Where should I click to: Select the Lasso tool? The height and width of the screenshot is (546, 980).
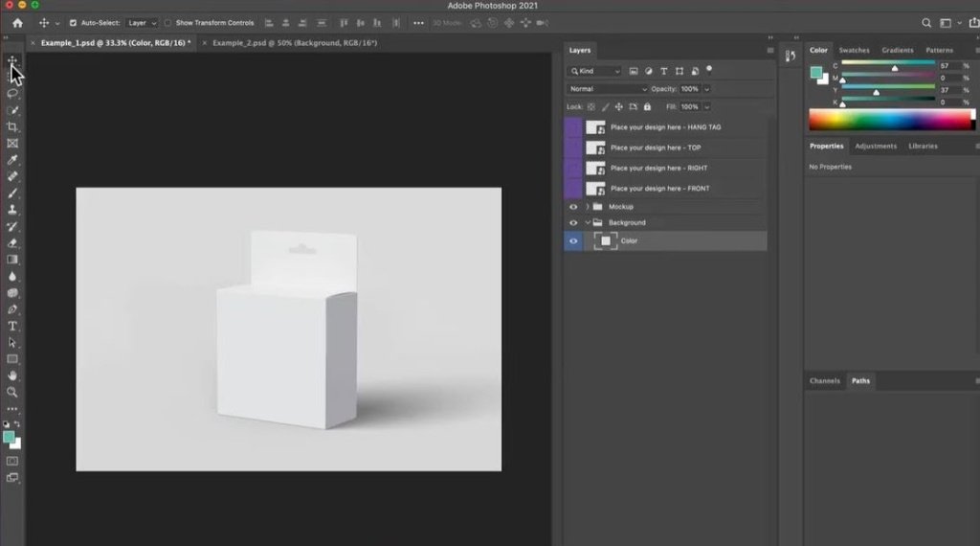(12, 93)
